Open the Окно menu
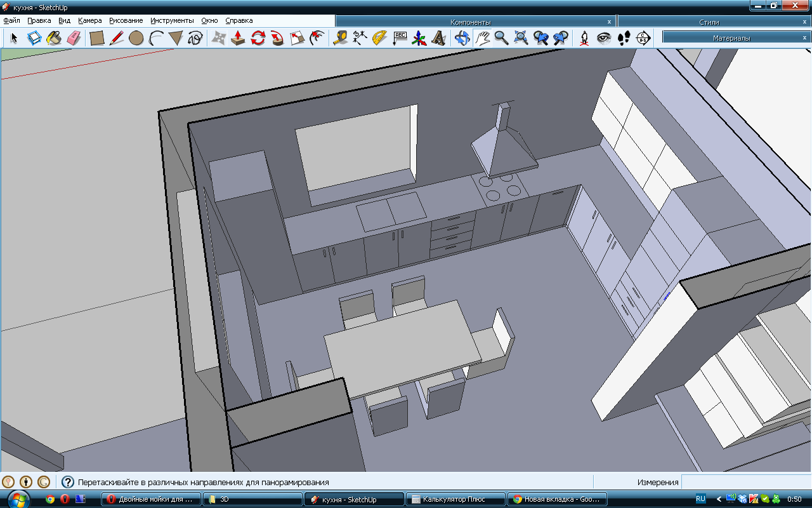Image resolution: width=812 pixels, height=508 pixels. 210,20
